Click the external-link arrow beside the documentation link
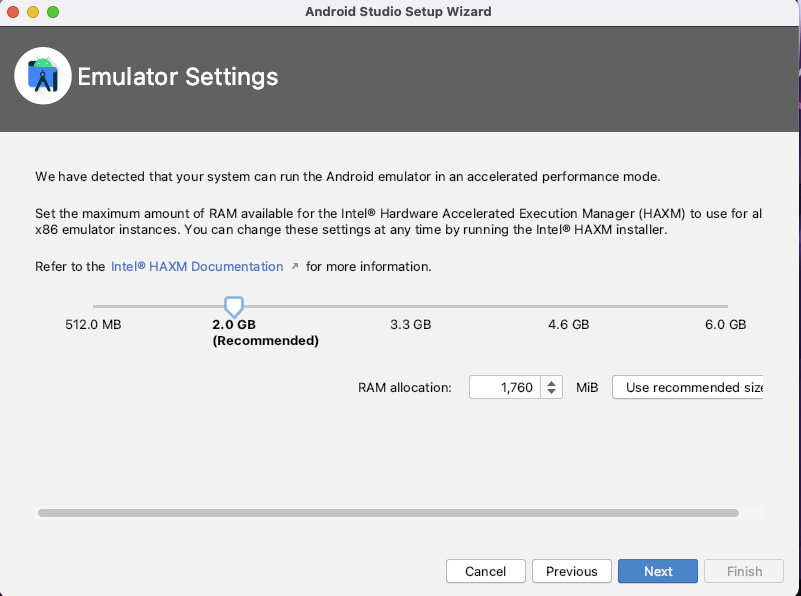Viewport: 801px width, 596px height. [x=293, y=266]
